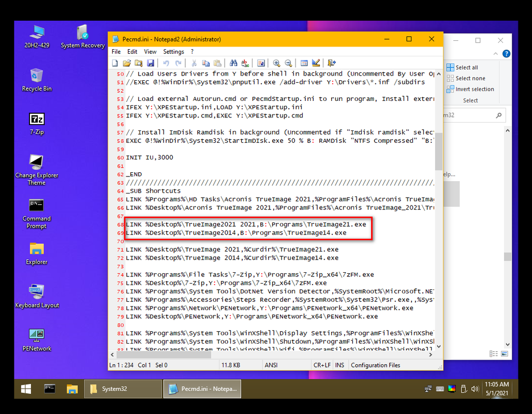532x414 pixels.
Task: Open Keyboard Layout desktop shortcut
Action: tap(37, 296)
